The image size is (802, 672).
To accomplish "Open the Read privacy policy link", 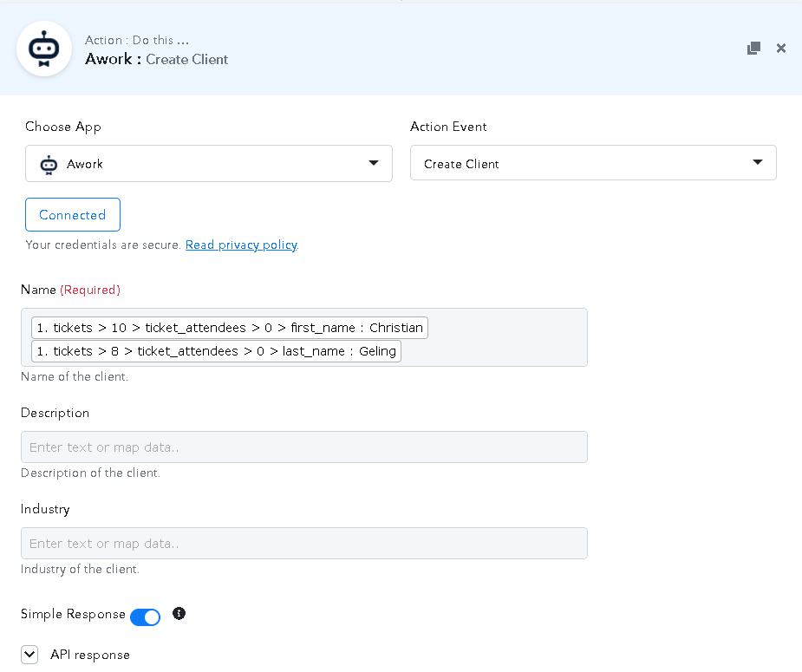I will coord(241,245).
